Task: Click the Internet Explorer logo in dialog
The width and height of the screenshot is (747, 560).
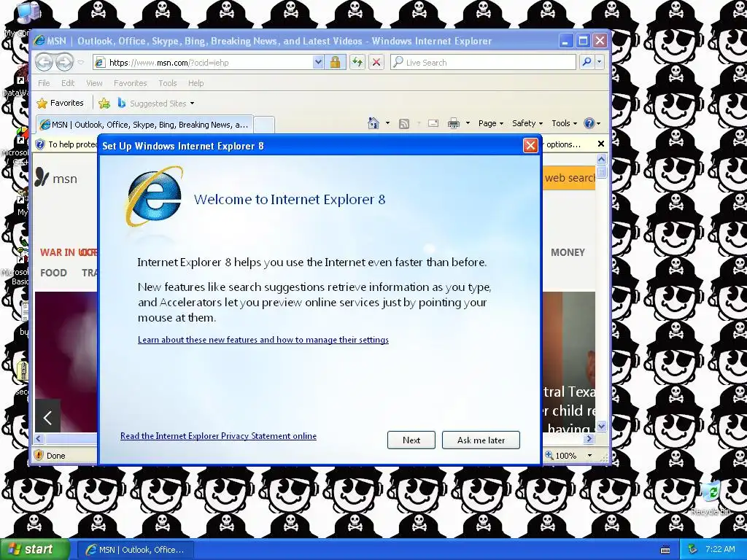Action: point(154,195)
